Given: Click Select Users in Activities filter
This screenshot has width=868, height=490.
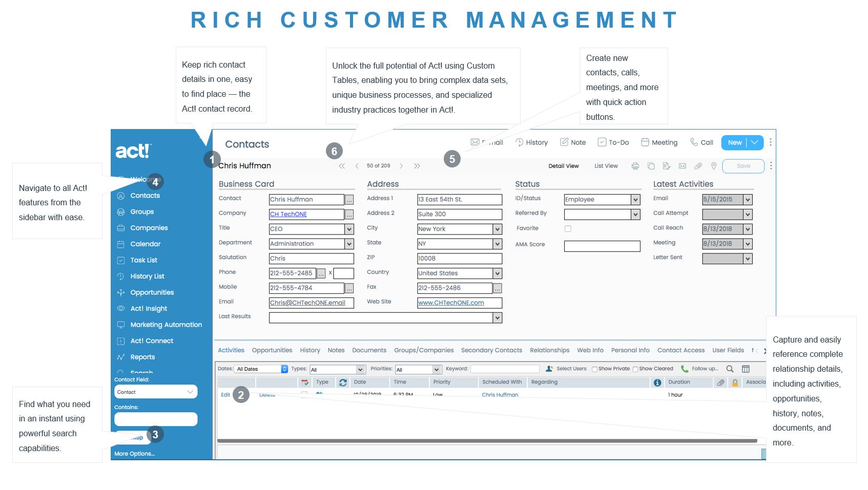Looking at the screenshot, I should pyautogui.click(x=566, y=369).
